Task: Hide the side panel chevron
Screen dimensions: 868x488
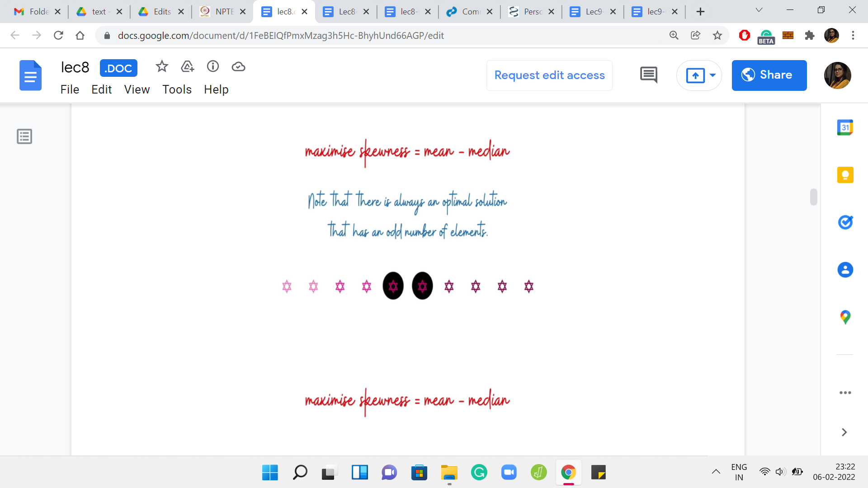Action: 844,432
